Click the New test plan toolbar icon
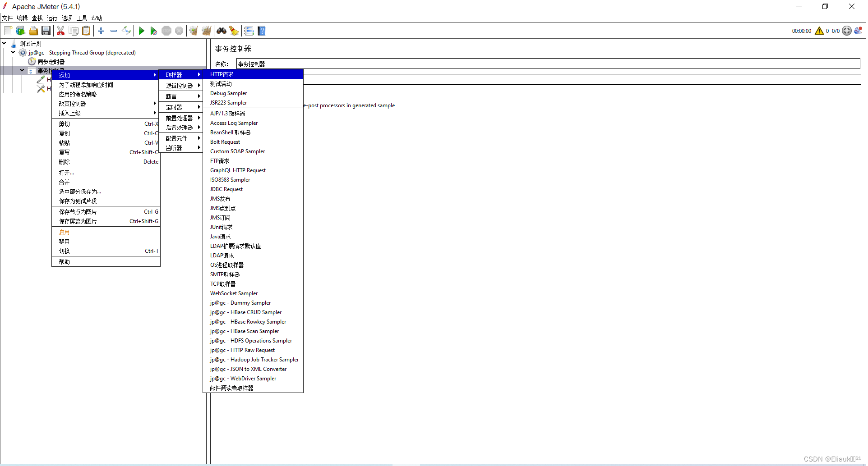Image resolution: width=868 pixels, height=466 pixels. pos(8,31)
